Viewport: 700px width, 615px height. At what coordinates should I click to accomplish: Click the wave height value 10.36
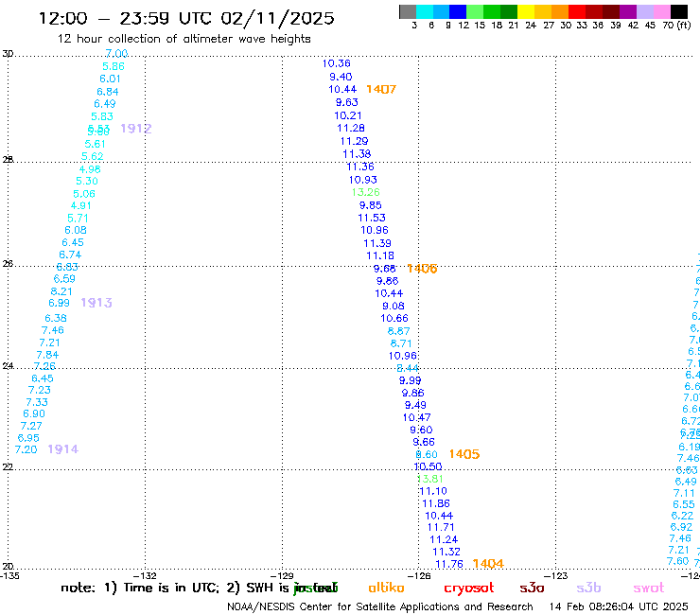click(x=336, y=63)
